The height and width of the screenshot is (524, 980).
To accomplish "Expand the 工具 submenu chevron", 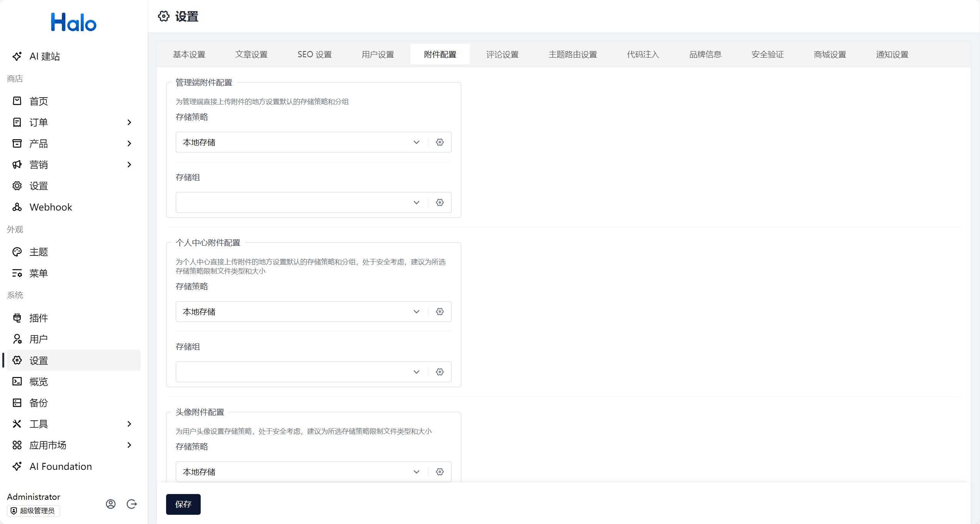I will click(129, 424).
